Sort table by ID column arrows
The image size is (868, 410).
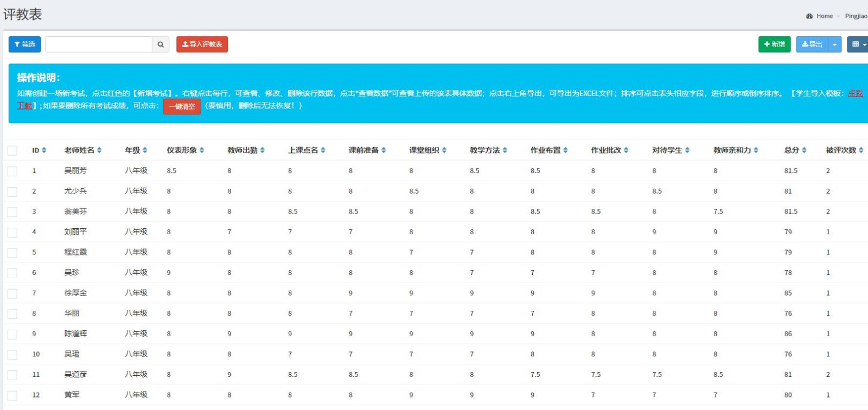click(44, 150)
